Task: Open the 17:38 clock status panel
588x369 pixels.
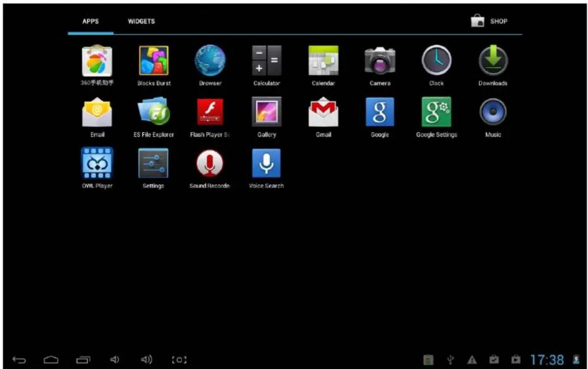Action: (x=547, y=359)
